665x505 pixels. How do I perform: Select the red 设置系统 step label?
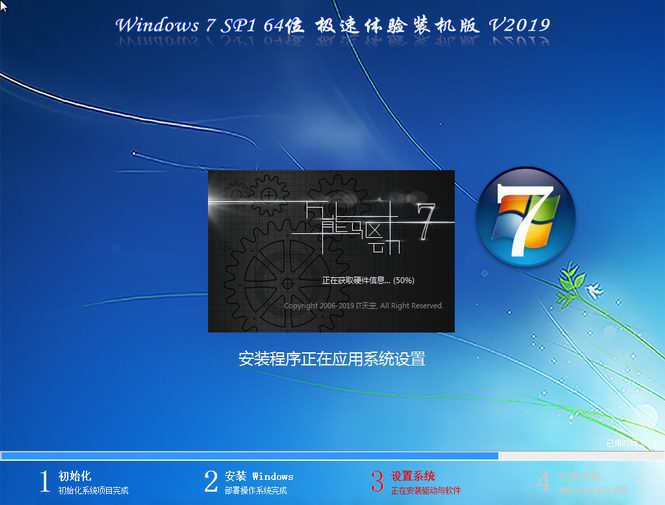click(x=413, y=475)
